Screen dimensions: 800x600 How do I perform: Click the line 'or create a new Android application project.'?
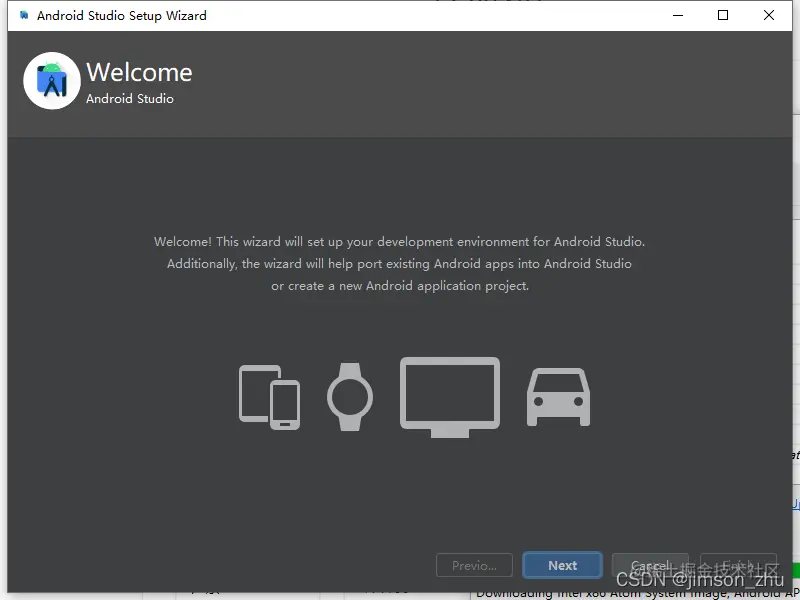[400, 286]
